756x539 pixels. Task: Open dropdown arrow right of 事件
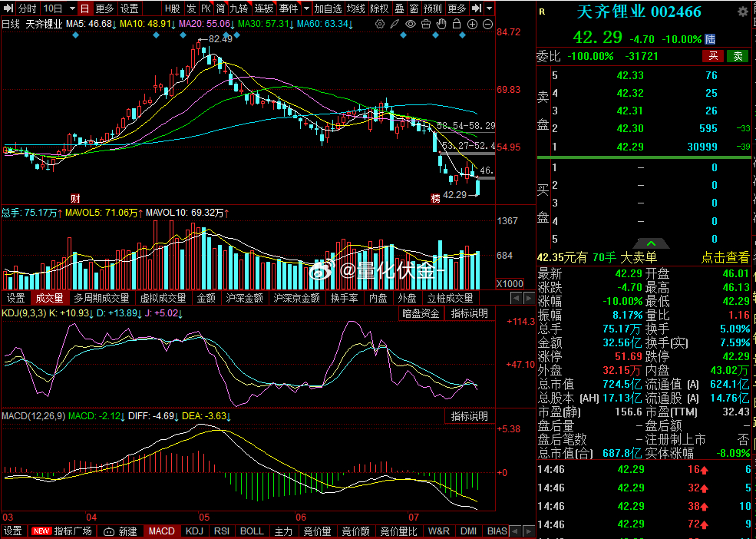306,8
